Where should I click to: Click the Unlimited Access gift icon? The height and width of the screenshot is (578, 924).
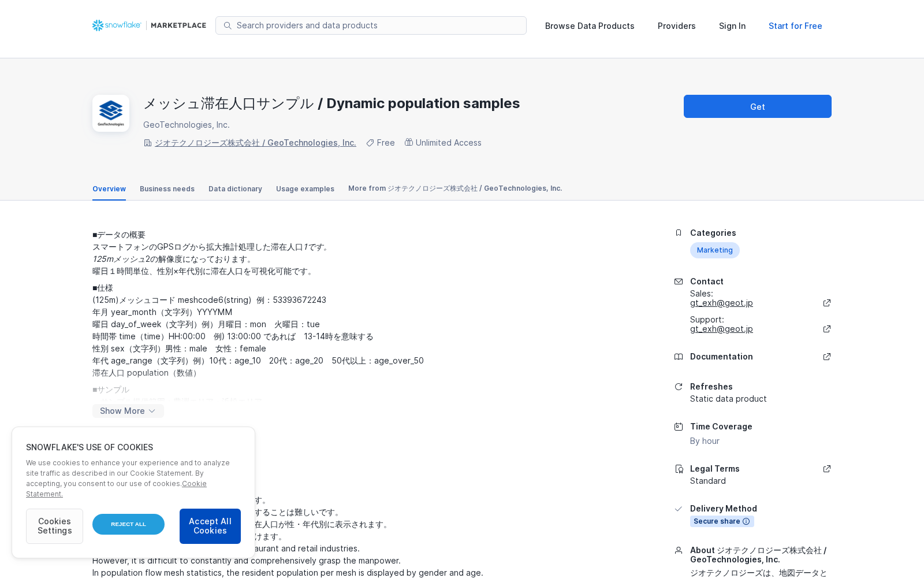coord(409,142)
